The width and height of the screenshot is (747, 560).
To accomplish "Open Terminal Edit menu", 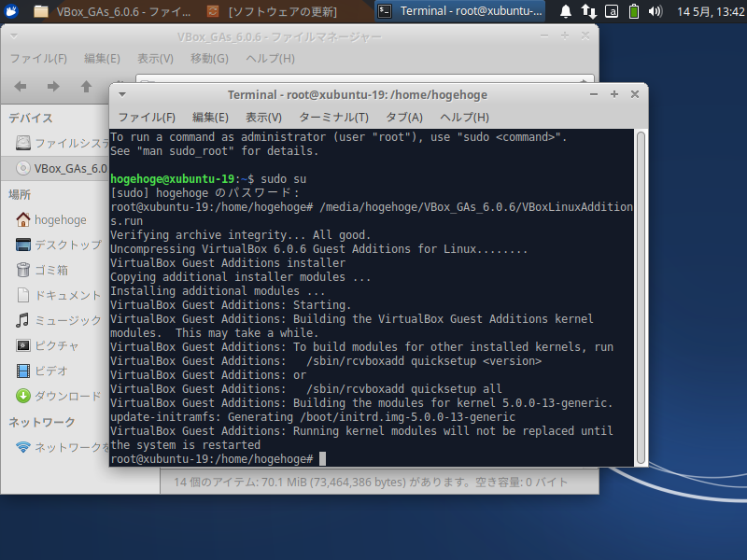I will pyautogui.click(x=210, y=118).
